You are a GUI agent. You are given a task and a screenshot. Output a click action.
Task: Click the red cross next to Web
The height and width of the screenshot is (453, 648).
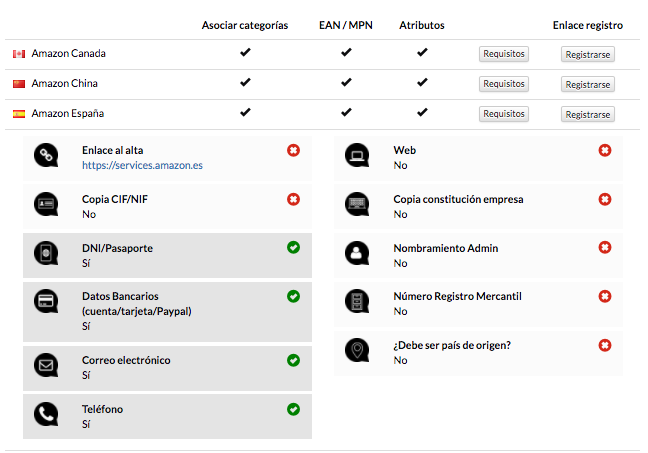[x=605, y=150]
